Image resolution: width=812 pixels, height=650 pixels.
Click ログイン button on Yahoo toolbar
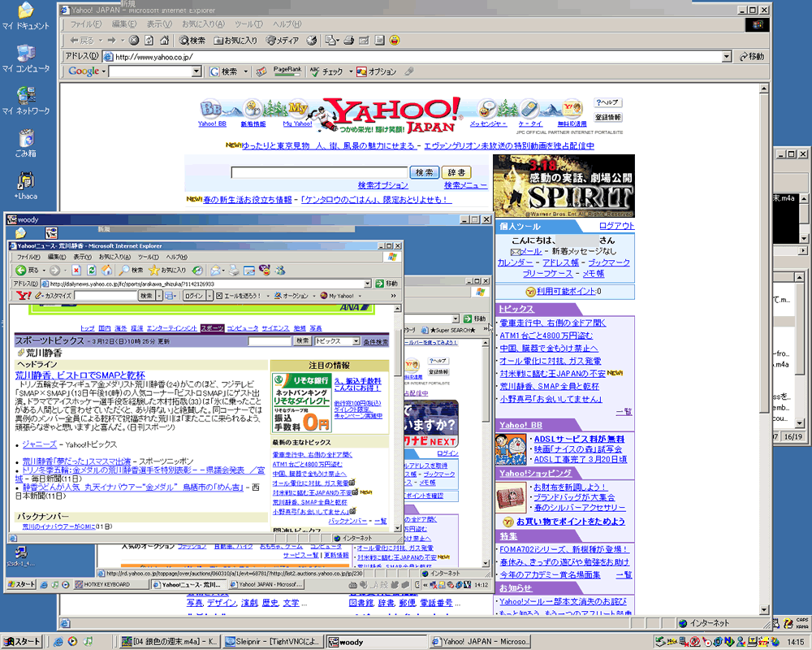pos(194,296)
